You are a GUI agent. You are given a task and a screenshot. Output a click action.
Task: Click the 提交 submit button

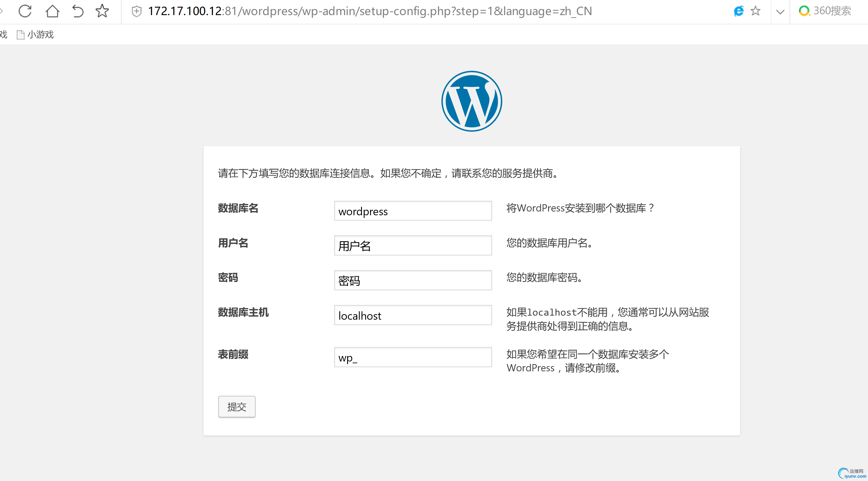(237, 407)
